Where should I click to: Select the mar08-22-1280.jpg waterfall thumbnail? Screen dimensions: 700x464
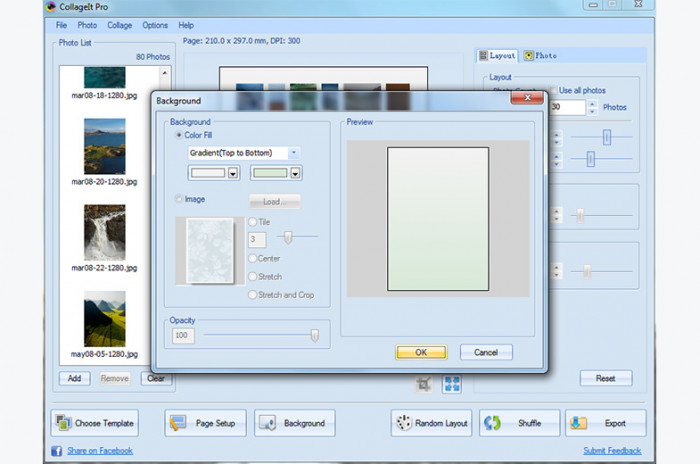(104, 233)
